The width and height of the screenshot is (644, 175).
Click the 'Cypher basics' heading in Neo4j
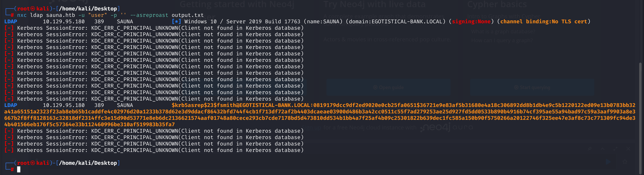(x=497, y=4)
